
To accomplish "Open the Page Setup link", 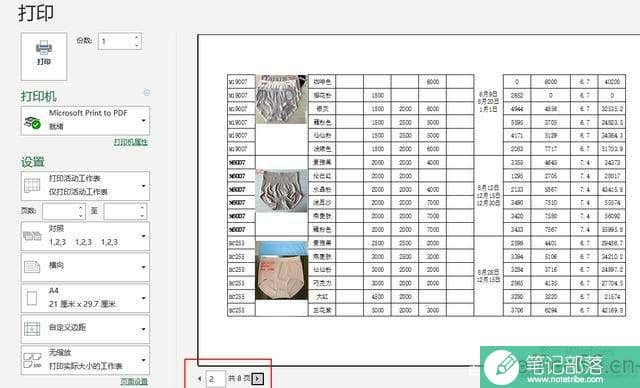I will point(134,381).
